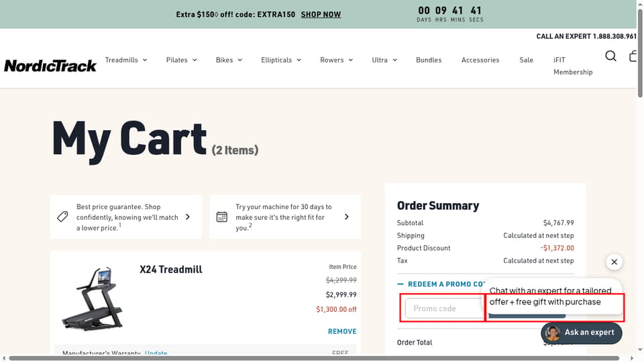Click the Product Discount -$1,372.00 value
The width and height of the screenshot is (644, 362).
point(557,248)
